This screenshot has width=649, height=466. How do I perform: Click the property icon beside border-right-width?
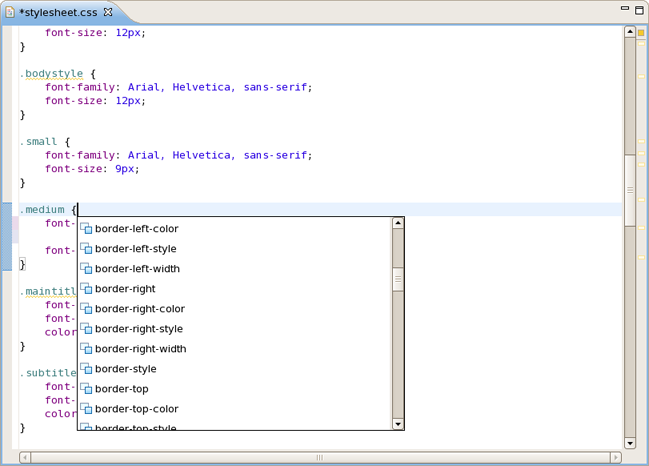point(86,348)
